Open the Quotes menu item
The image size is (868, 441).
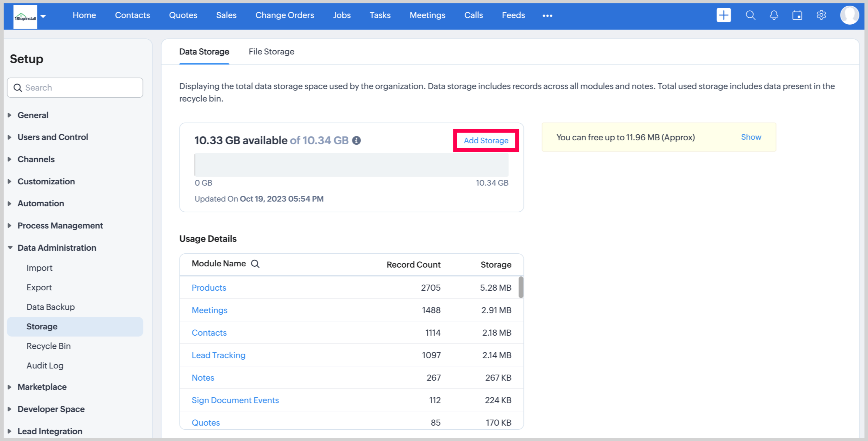[x=183, y=15]
